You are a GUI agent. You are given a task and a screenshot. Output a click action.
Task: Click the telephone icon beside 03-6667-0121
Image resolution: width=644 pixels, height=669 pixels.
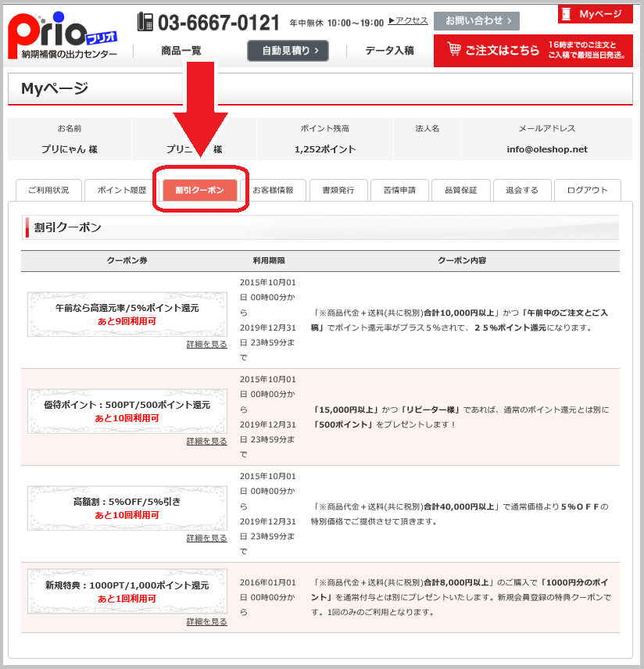[145, 22]
